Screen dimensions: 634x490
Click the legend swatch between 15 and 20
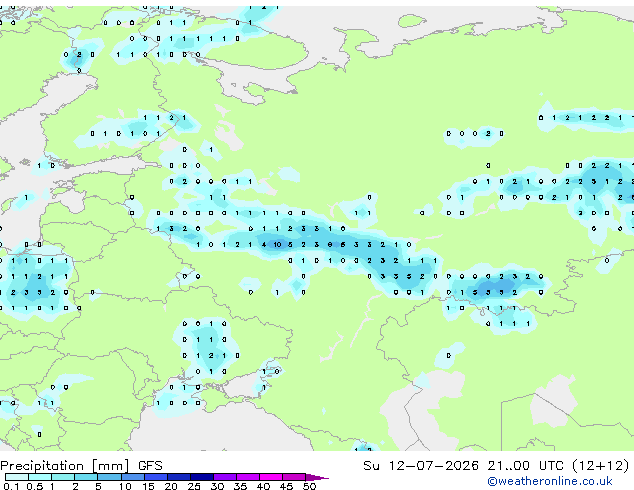pos(155,477)
